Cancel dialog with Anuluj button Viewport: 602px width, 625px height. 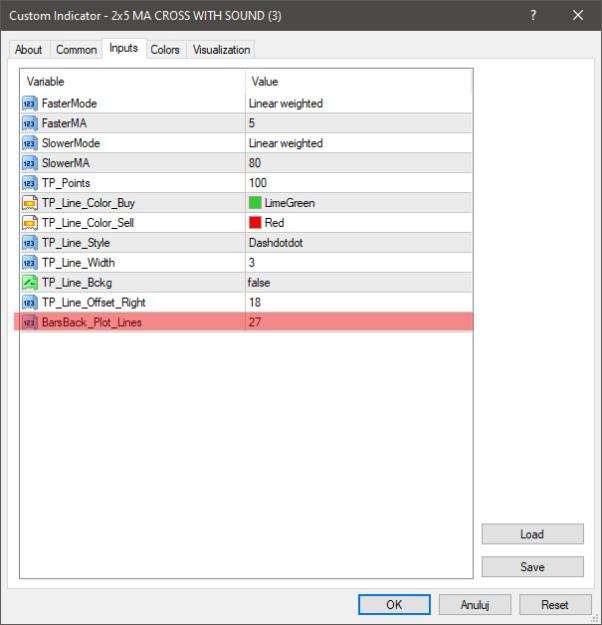(475, 605)
